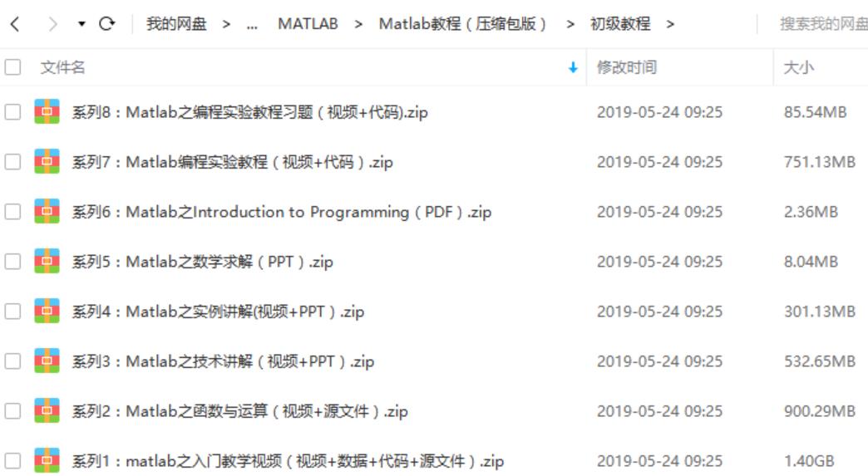Check the box for 系列3 zip file

pyautogui.click(x=12, y=361)
